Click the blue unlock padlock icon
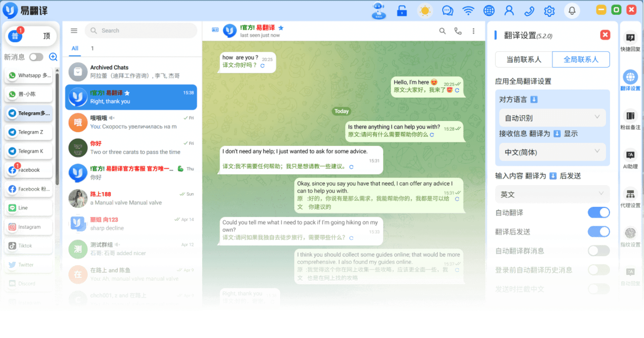The image size is (644, 338). click(401, 11)
